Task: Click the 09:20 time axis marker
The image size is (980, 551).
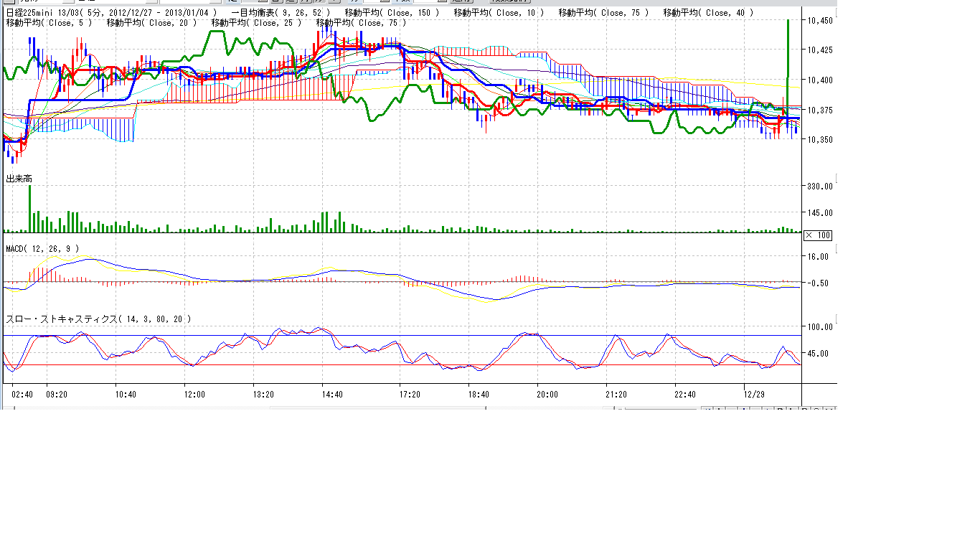Action: 57,394
